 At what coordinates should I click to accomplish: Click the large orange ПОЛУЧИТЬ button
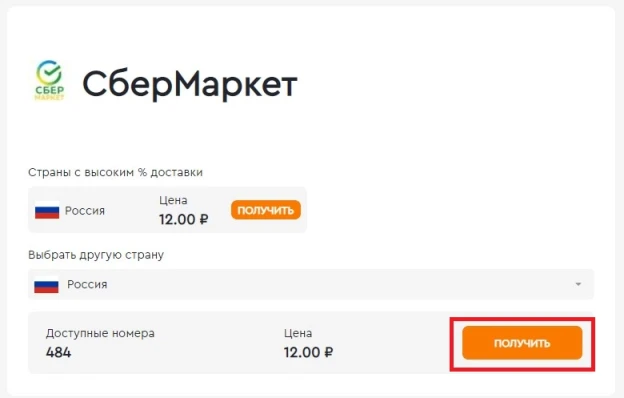point(522,343)
